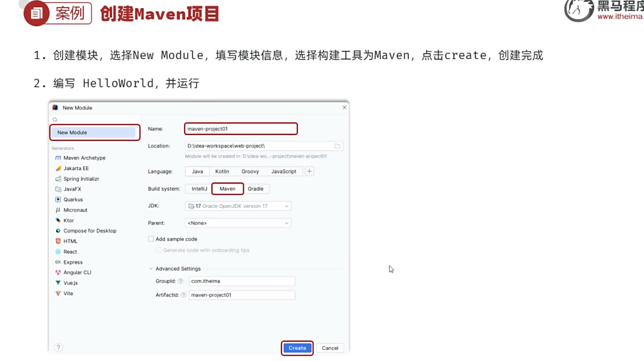Click the Cancel button

330,348
